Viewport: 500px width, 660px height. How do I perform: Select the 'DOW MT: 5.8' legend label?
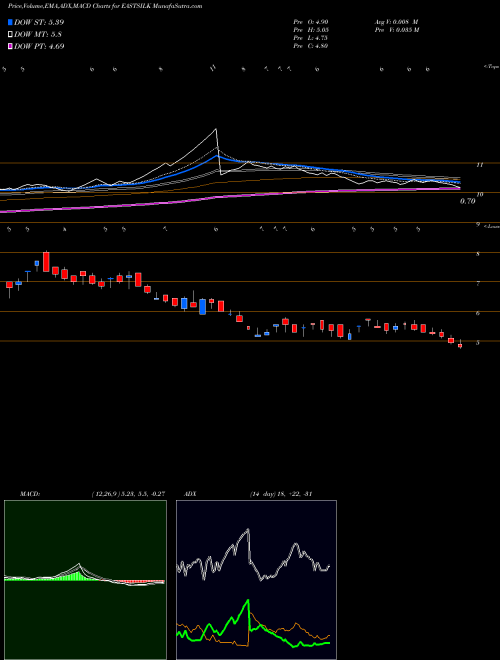(37, 35)
